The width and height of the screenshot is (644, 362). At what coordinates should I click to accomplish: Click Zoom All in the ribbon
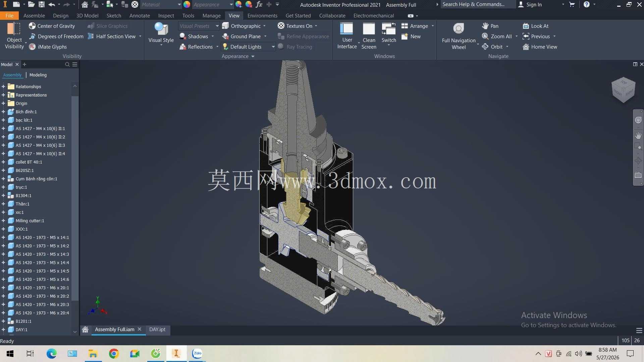point(497,36)
